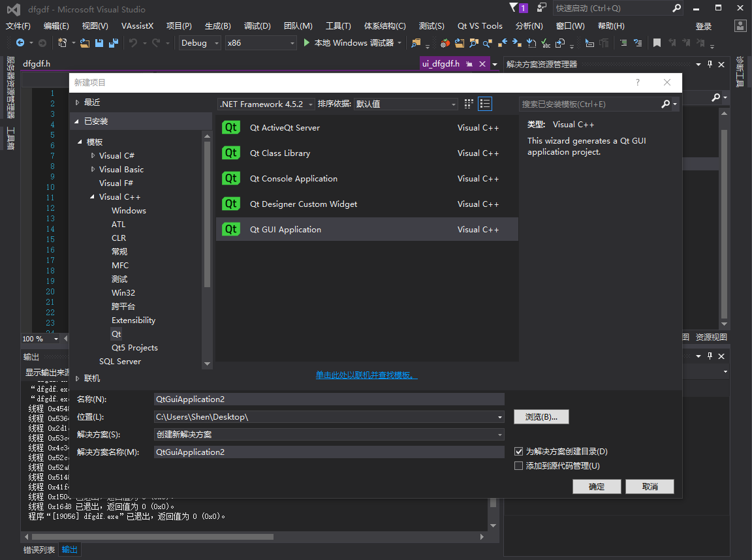Open the location path dropdown
The image size is (752, 560).
tap(500, 417)
